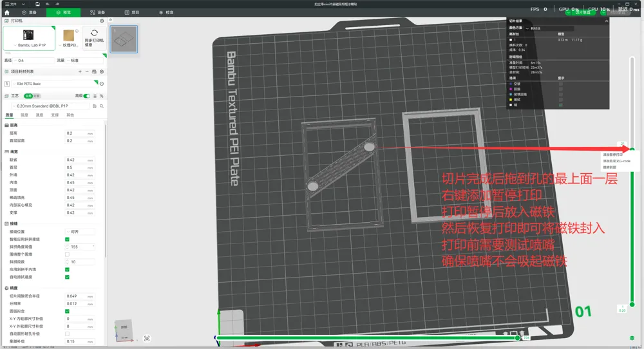Click the lower layer slider handle
The height and width of the screenshot is (349, 644).
(x=632, y=304)
